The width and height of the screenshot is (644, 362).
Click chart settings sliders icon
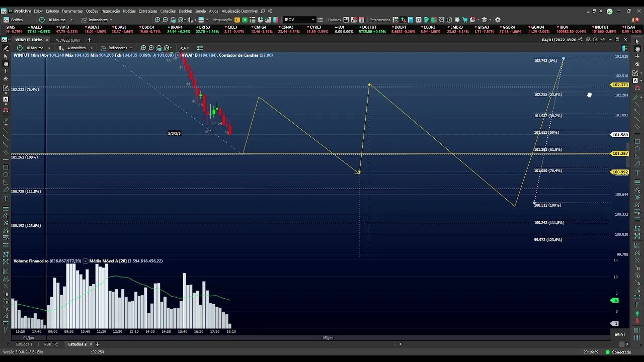200,48
